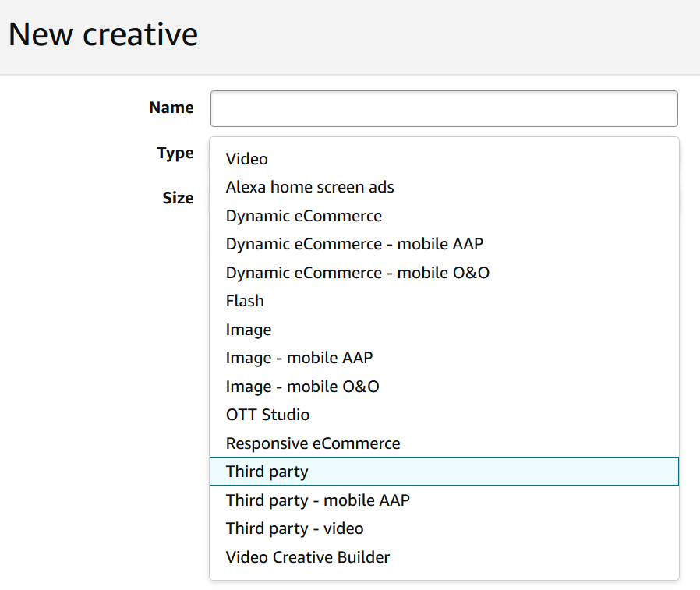Viewport: 700px width, 590px height.
Task: Click the Size field label
Action: [x=178, y=198]
